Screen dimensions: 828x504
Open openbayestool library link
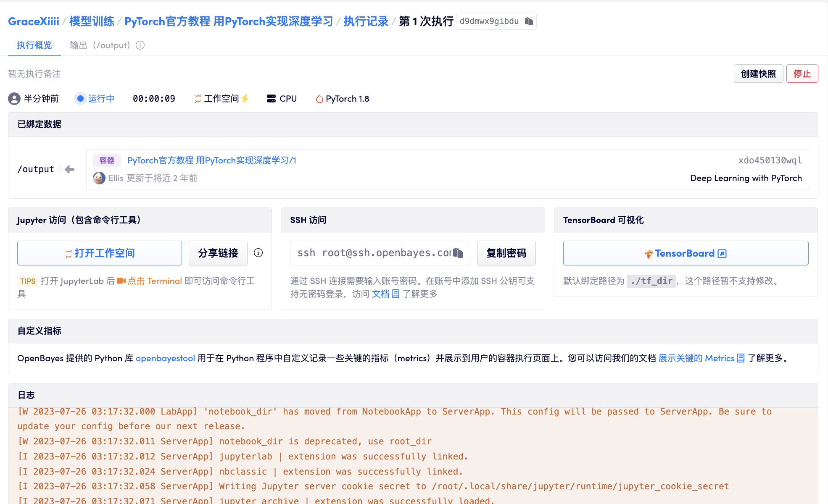165,358
